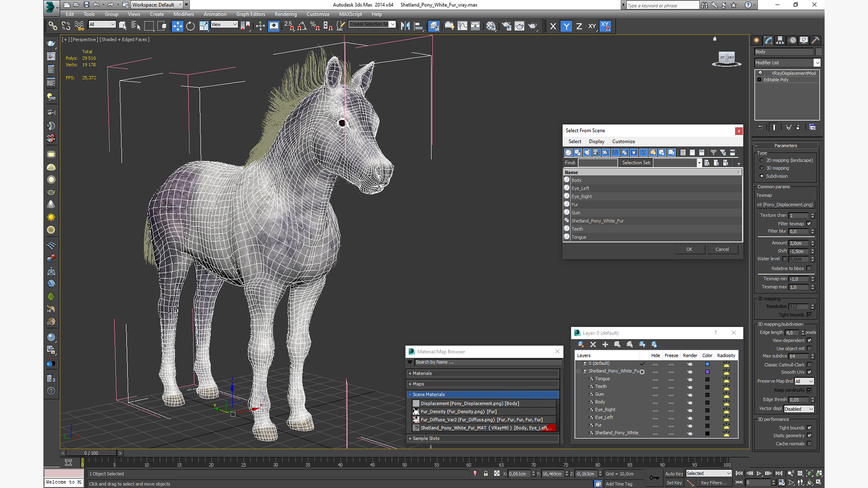The height and width of the screenshot is (488, 868).
Task: Click the color swatch of 0 (default) layer
Action: [x=708, y=364]
